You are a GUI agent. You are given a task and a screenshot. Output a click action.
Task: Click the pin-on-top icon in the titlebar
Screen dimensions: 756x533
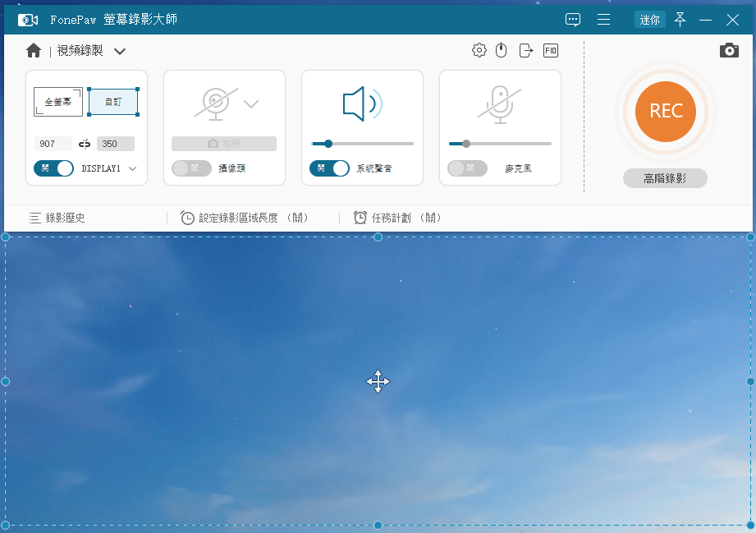click(680, 19)
